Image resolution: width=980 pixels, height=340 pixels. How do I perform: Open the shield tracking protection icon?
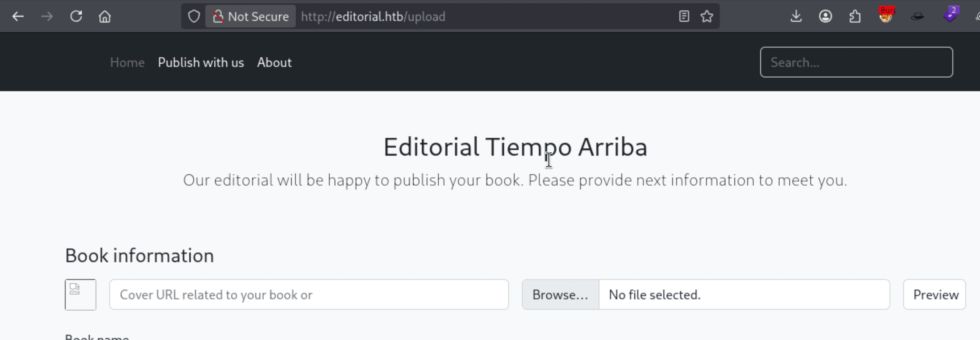coord(194,16)
